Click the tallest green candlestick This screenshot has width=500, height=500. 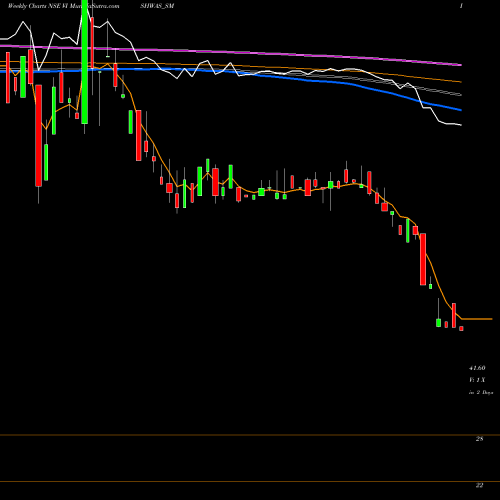85,62
